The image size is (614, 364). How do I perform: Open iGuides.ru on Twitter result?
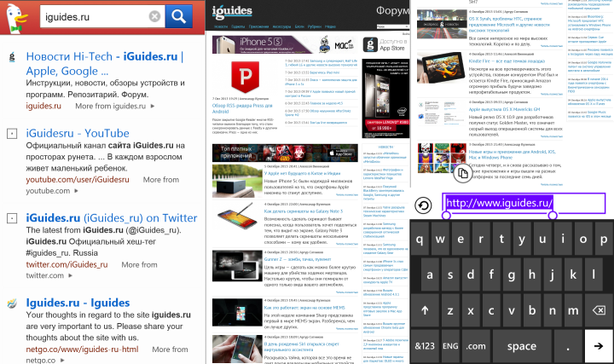click(x=112, y=218)
